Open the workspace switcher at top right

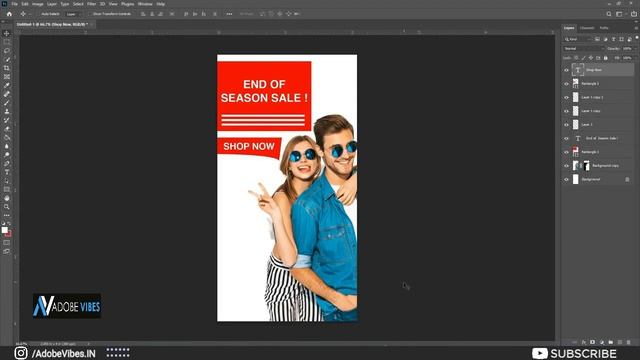tap(620, 14)
